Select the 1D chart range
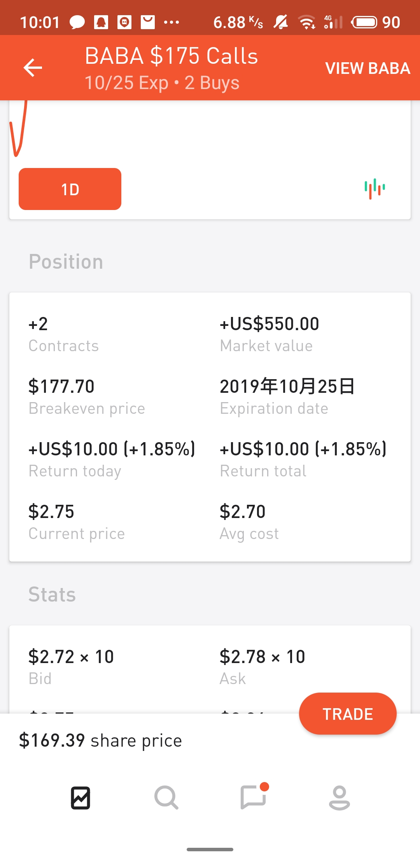Image resolution: width=420 pixels, height=868 pixels. click(70, 189)
